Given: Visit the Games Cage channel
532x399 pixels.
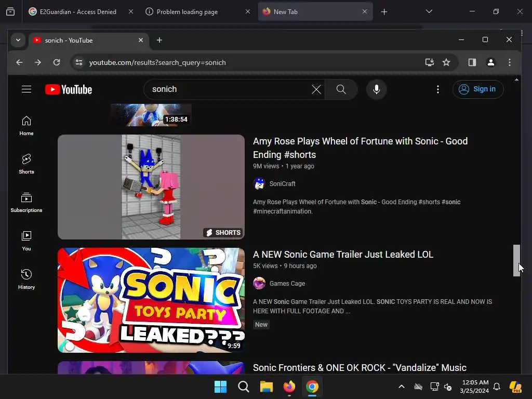Looking at the screenshot, I should 287,283.
